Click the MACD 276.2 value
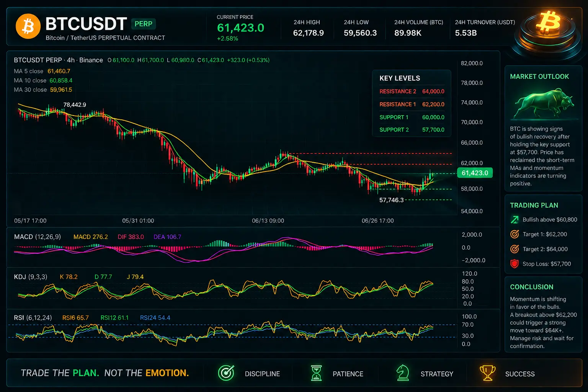This screenshot has width=588, height=392. tap(91, 237)
